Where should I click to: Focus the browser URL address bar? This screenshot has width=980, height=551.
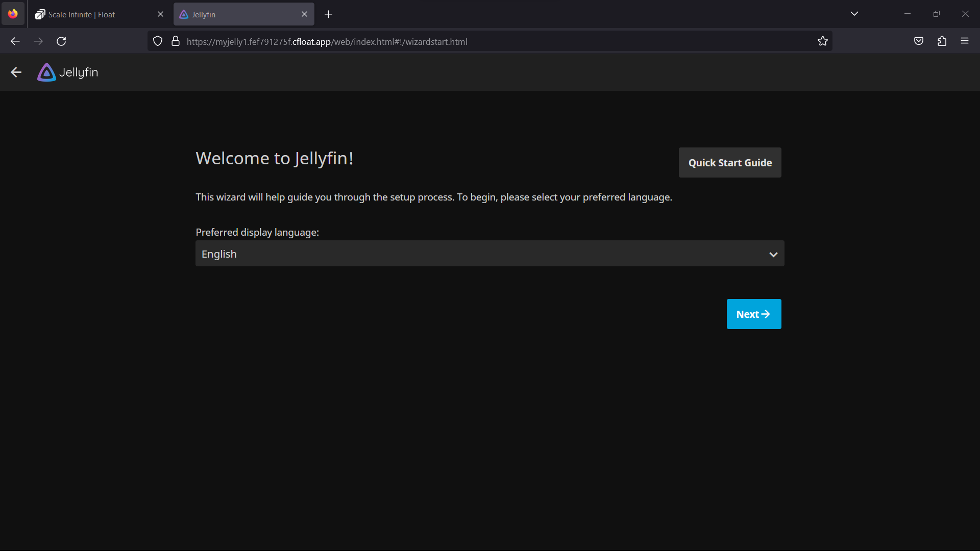[x=490, y=41]
